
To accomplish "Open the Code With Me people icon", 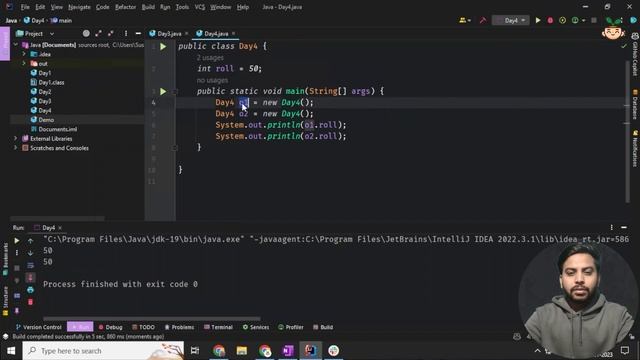I will point(464,20).
